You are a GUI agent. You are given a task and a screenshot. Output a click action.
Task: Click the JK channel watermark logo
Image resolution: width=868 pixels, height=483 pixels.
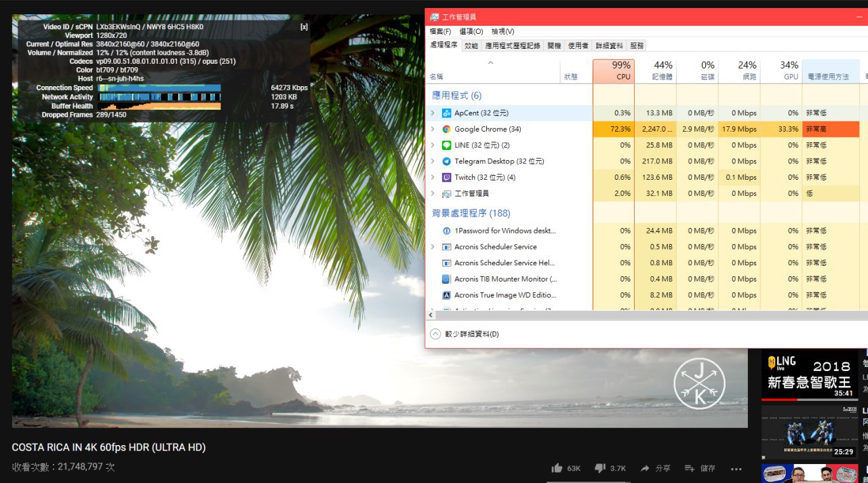[699, 384]
